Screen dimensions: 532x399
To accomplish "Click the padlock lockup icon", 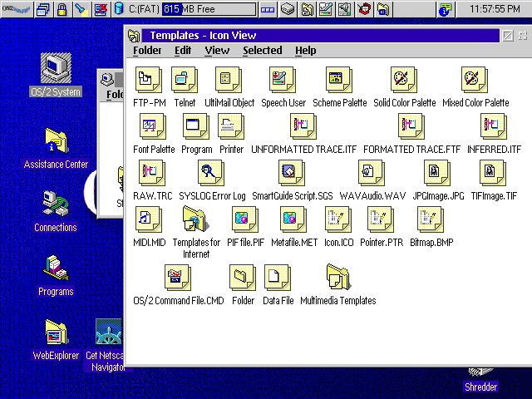I will click(x=62, y=9).
